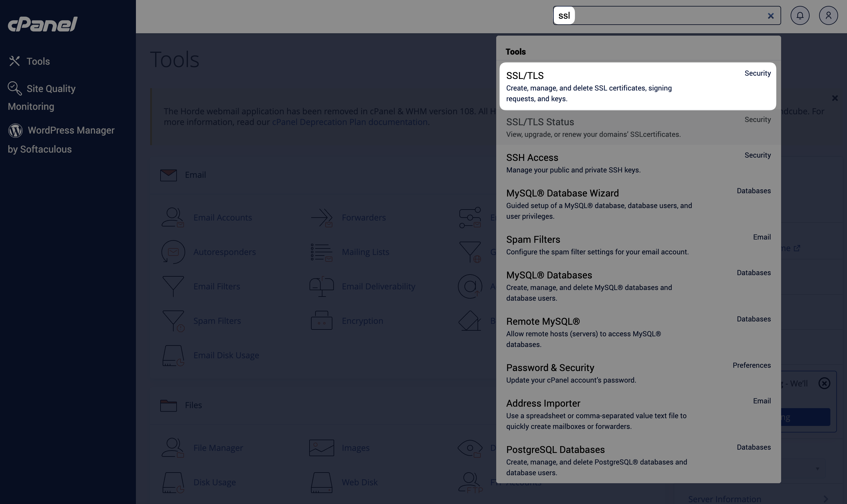The image size is (847, 504).
Task: Click the Images icon
Action: pyautogui.click(x=321, y=448)
